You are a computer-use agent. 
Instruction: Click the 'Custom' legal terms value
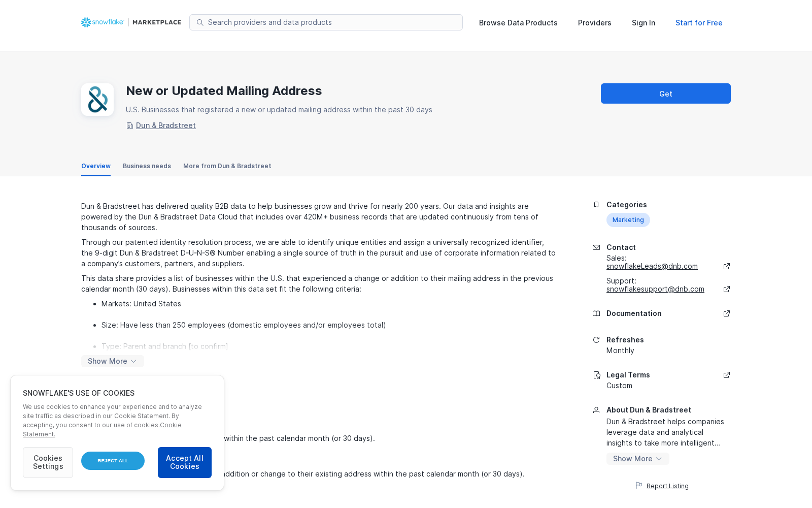coord(619,386)
